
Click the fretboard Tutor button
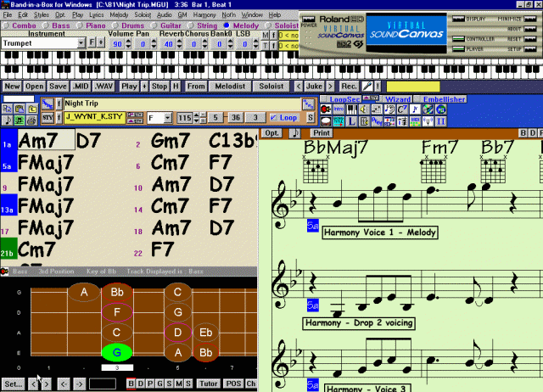coord(209,384)
